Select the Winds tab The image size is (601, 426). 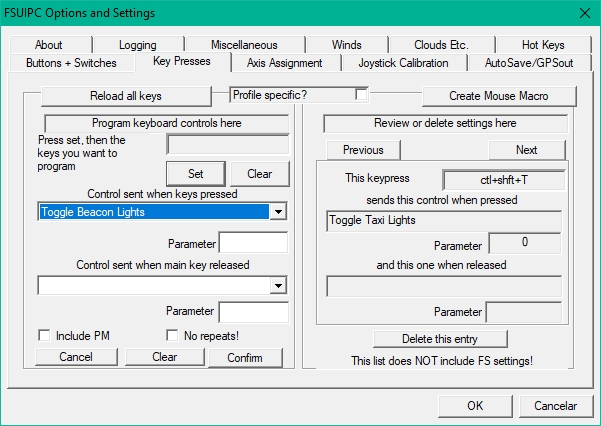tap(346, 45)
